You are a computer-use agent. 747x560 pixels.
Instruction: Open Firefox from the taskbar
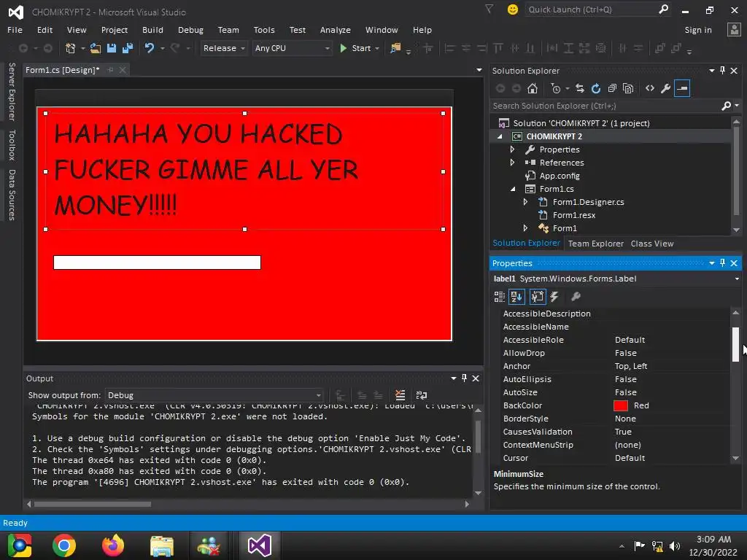click(x=113, y=545)
